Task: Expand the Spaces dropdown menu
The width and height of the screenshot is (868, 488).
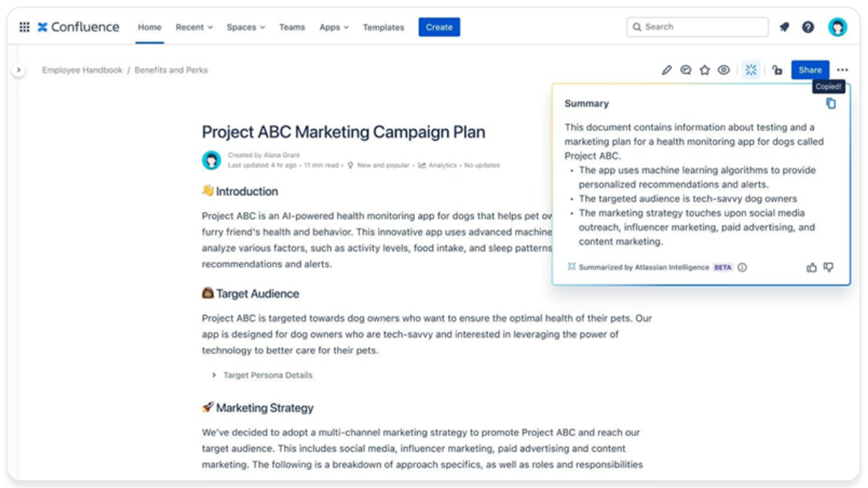Action: pos(246,27)
